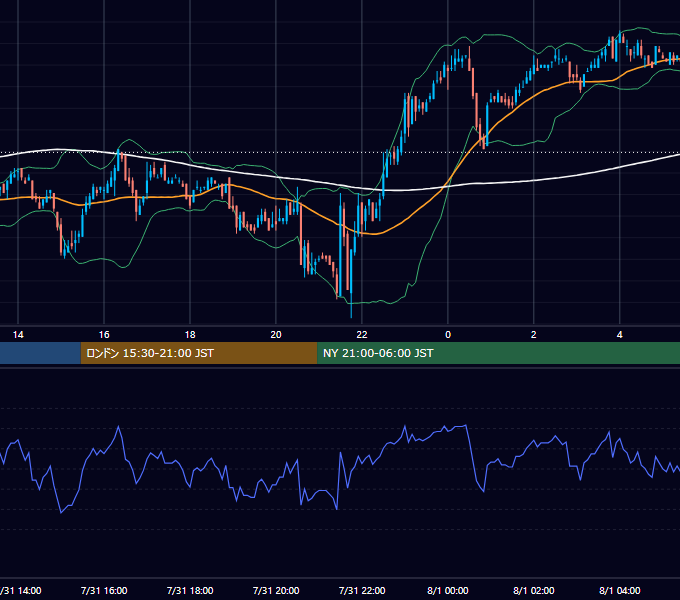Click the 8/1 00:00 date label
Viewport: 680px width, 600px height.
tap(448, 590)
